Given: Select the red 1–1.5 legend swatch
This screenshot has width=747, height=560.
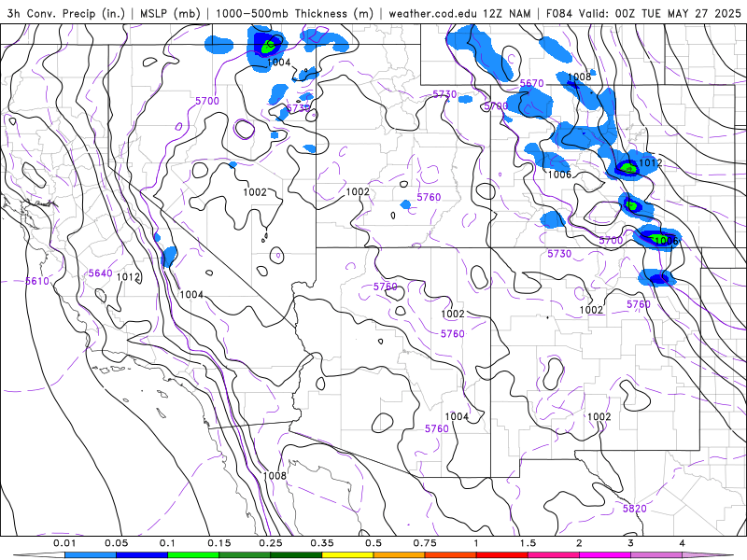Looking at the screenshot, I should tap(502, 554).
